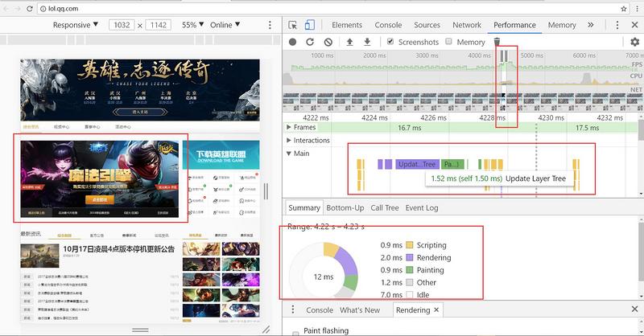Reload the page with the refresh icon
Screen dimensions: 644x336
pos(29,9)
